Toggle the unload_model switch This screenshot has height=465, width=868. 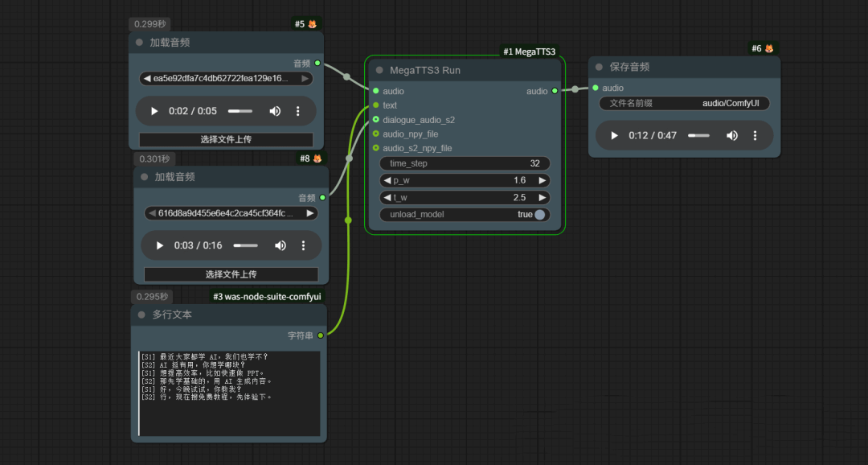[x=540, y=215]
